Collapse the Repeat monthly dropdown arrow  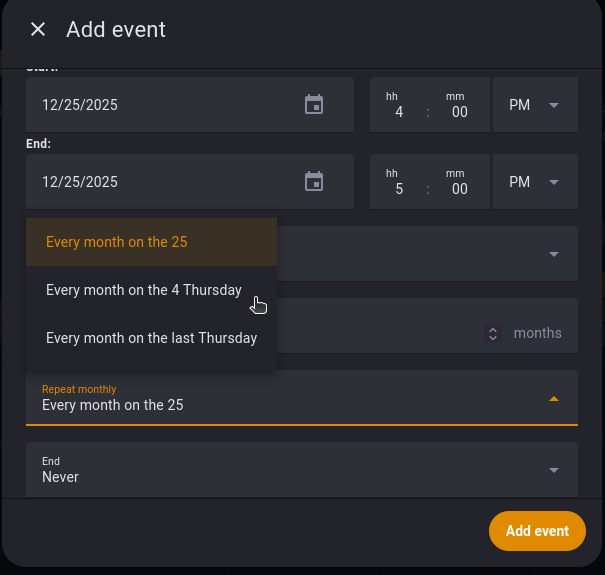554,399
